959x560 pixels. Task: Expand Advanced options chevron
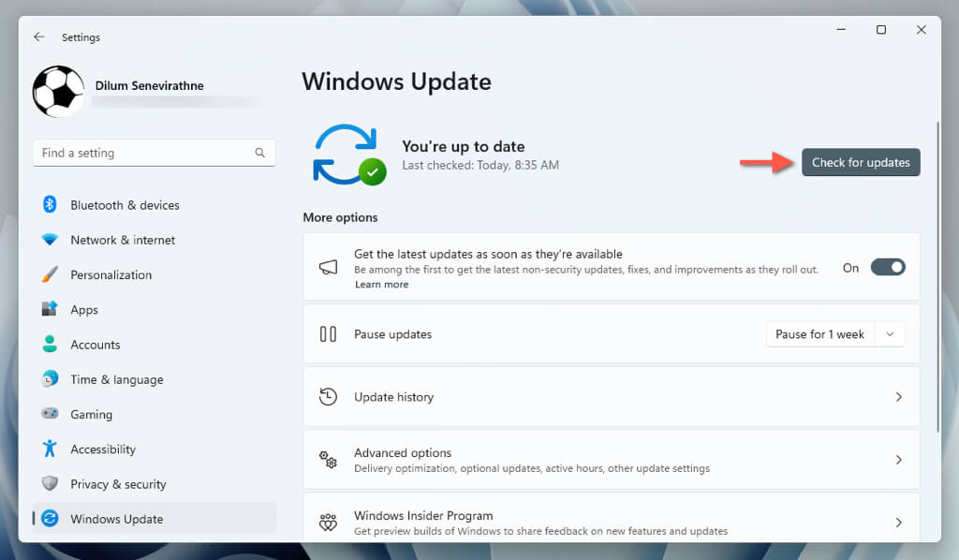[x=898, y=459]
